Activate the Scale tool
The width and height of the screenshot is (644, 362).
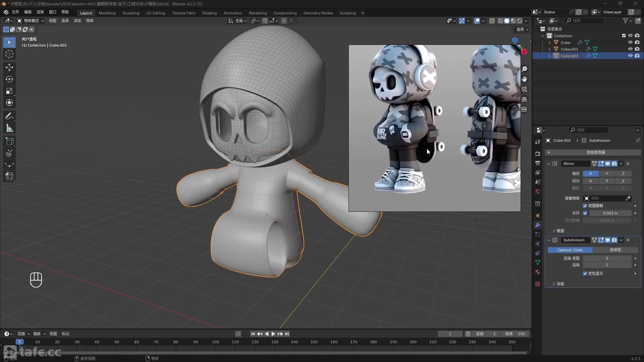(9, 91)
